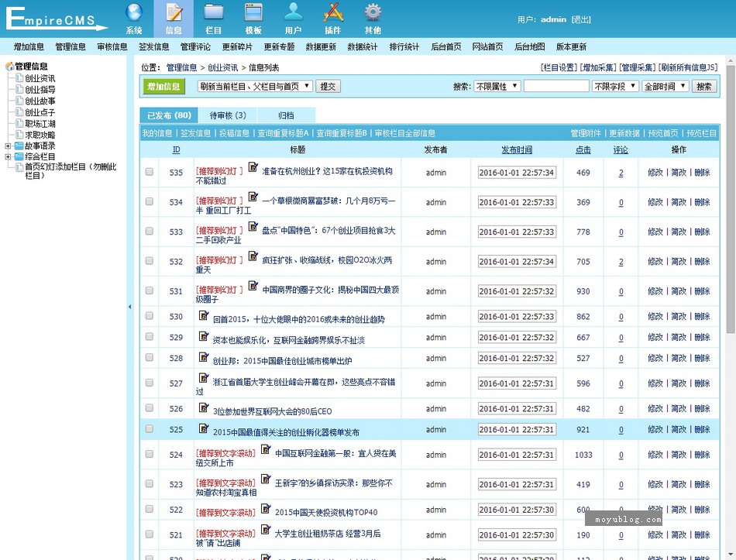
Task: Open the 不限字段 search dropdown
Action: (615, 87)
